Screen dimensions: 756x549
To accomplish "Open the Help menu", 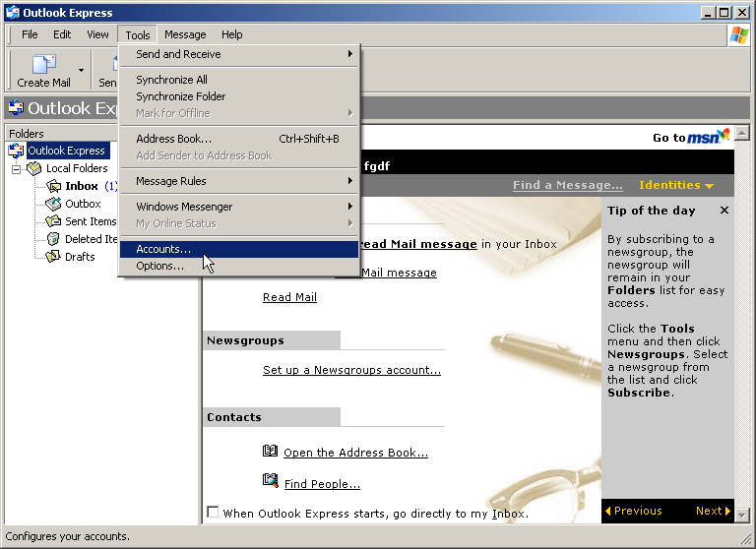I will pos(232,34).
